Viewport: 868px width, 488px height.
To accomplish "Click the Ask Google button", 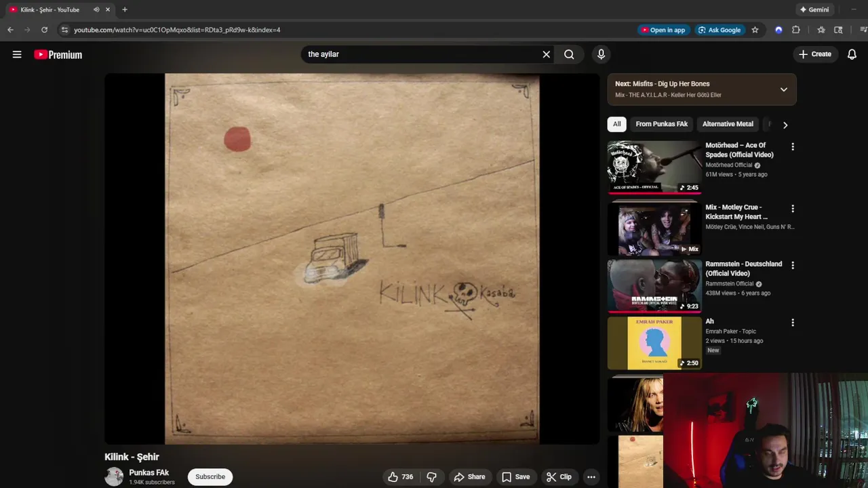I will (719, 30).
